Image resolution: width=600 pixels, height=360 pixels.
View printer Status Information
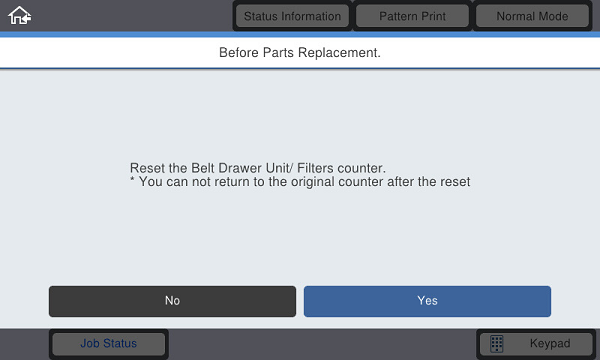[292, 16]
